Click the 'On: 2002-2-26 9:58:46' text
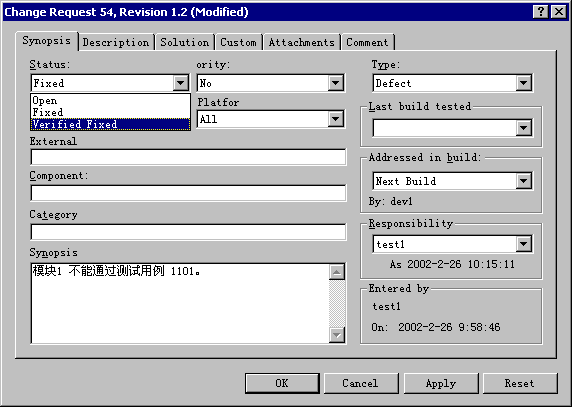The height and width of the screenshot is (407, 572). pyautogui.click(x=436, y=327)
